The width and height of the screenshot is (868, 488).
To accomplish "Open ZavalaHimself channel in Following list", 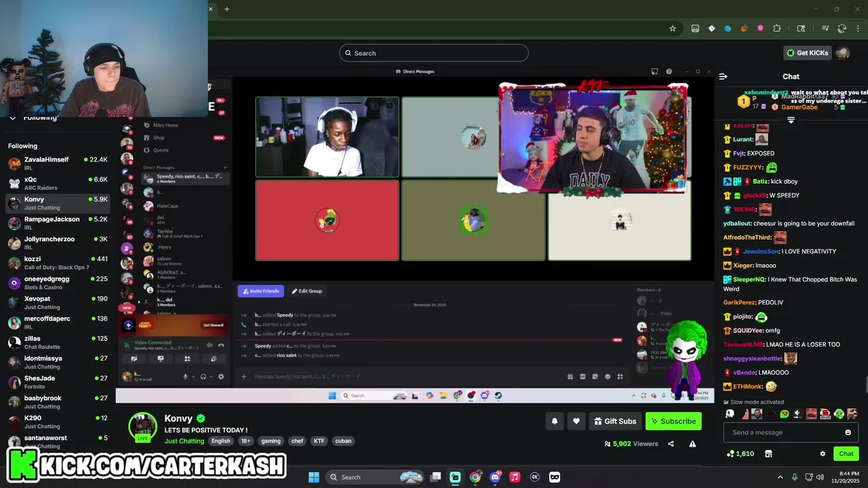I will click(58, 163).
